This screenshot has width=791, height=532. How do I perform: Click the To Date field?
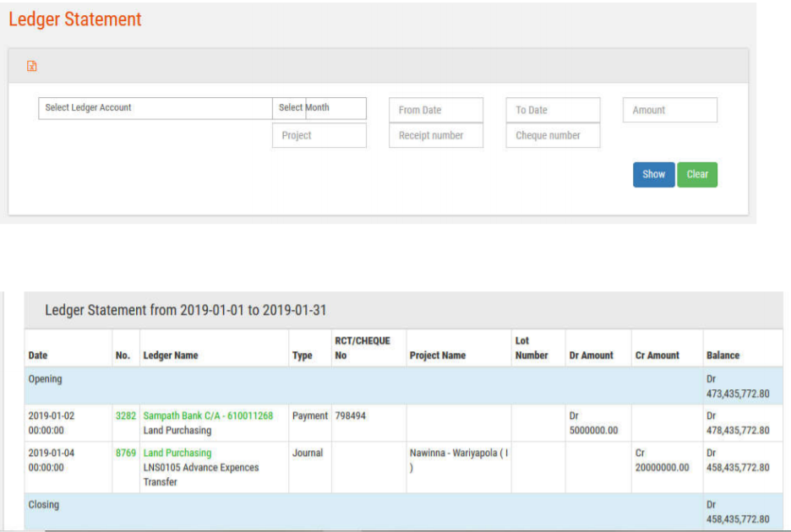coord(553,110)
